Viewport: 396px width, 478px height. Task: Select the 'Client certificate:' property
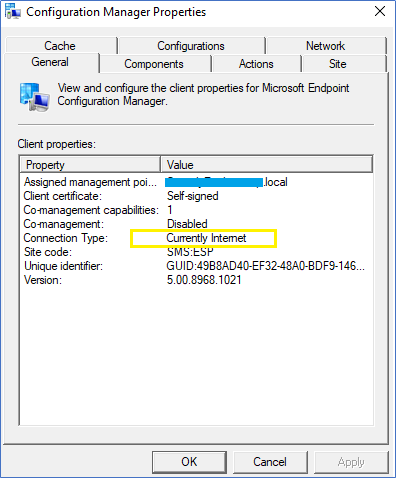[63, 196]
